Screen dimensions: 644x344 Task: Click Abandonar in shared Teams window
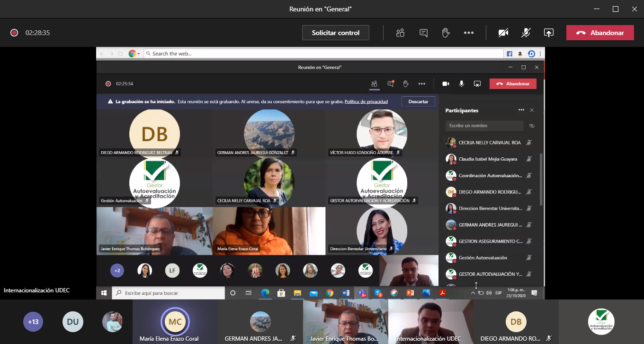(x=513, y=84)
